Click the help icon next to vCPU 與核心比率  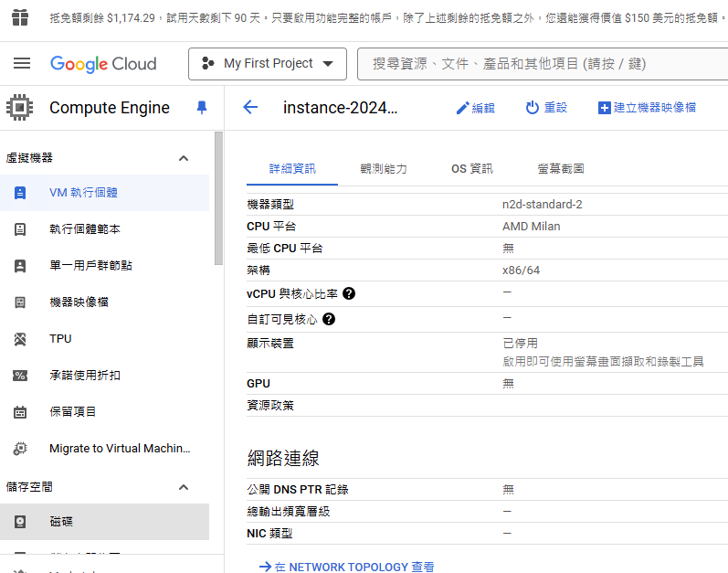pos(349,293)
